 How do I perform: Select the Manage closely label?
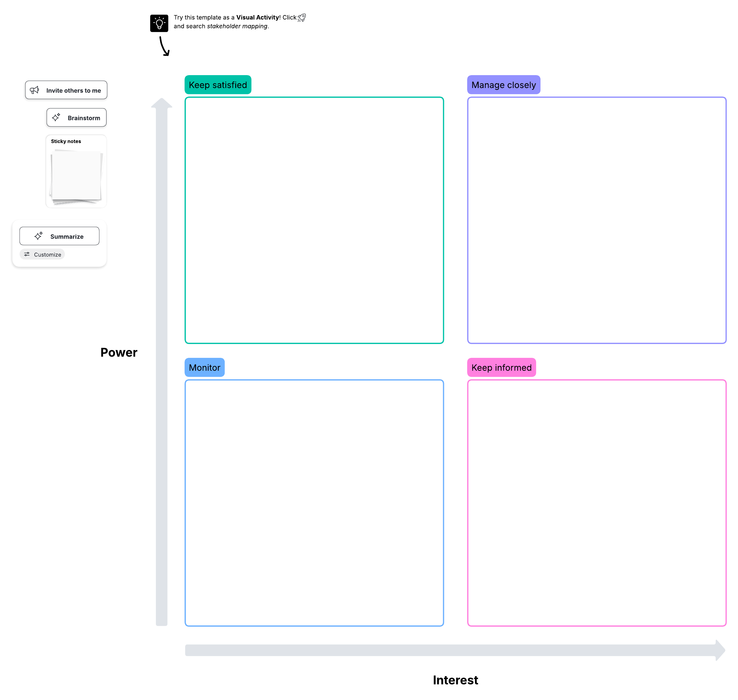(x=503, y=85)
